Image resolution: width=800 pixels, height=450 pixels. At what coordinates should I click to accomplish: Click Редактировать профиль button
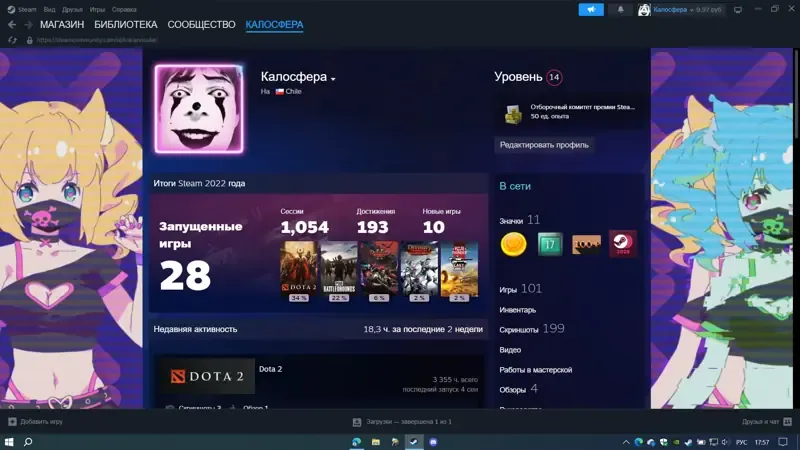click(544, 145)
